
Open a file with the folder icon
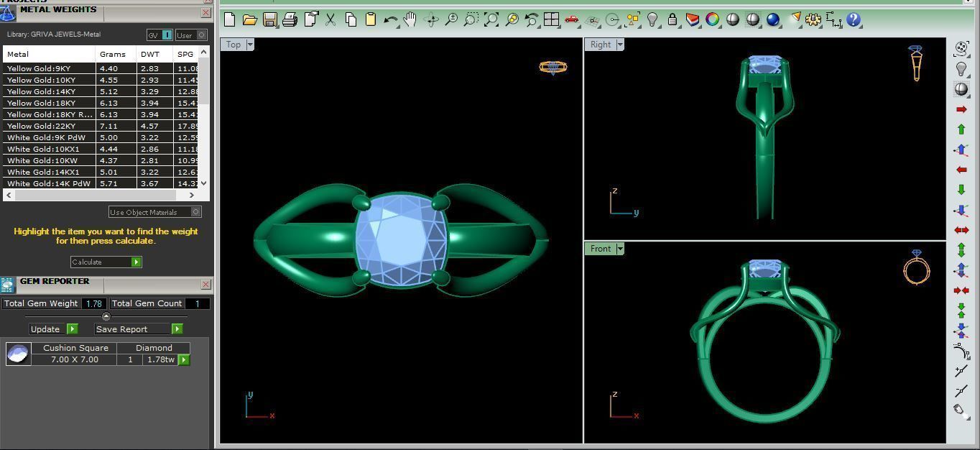(x=250, y=20)
